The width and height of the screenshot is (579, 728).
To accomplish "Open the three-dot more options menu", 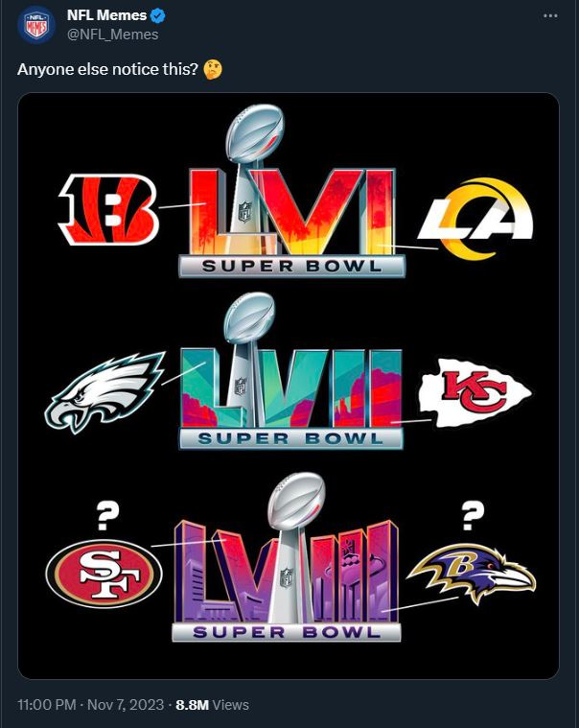I will (x=550, y=15).
